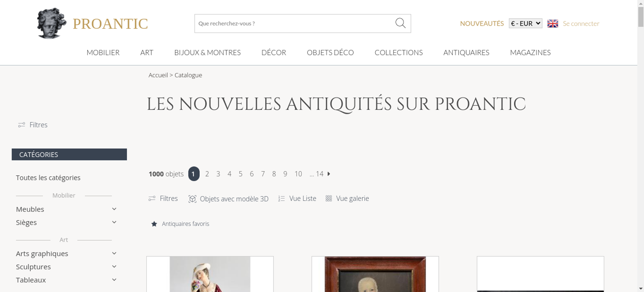This screenshot has width=644, height=292.
Task: Open the MOBILIER menu
Action: pos(103,52)
